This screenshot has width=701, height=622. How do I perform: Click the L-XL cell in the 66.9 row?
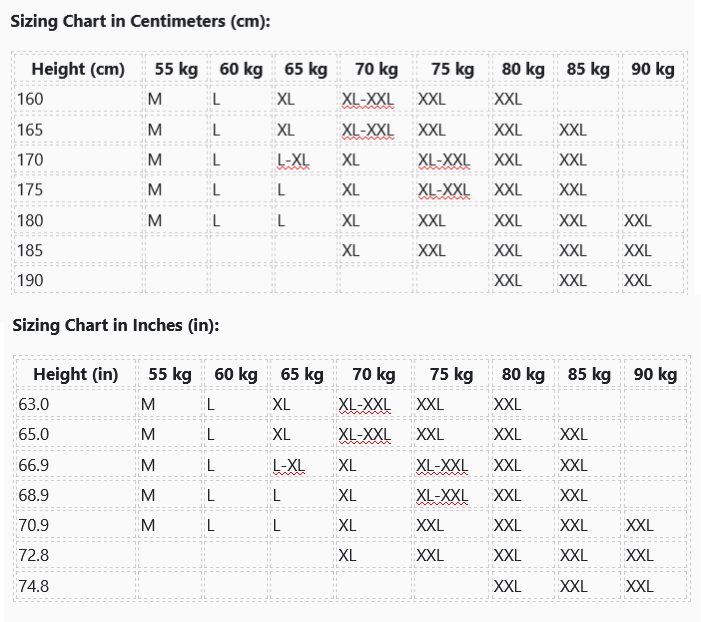click(288, 465)
